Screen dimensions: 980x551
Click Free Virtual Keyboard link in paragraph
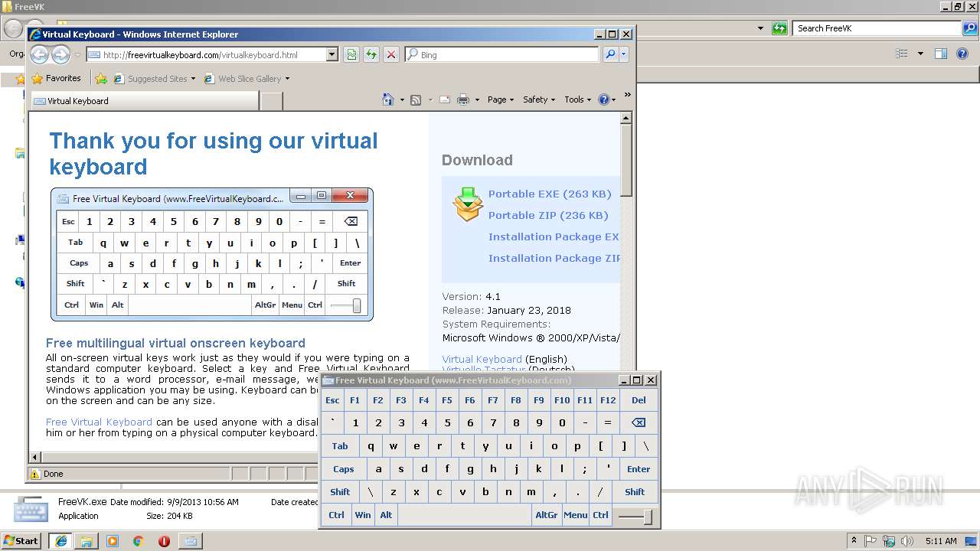pyautogui.click(x=99, y=422)
